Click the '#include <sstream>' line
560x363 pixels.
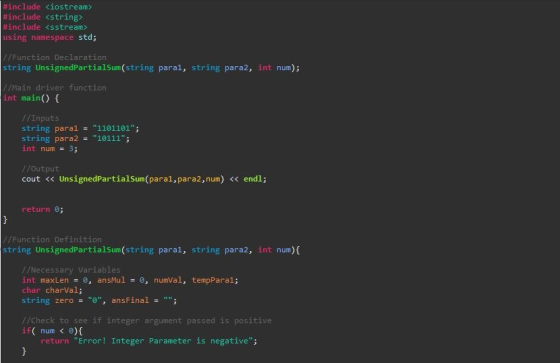(45, 27)
